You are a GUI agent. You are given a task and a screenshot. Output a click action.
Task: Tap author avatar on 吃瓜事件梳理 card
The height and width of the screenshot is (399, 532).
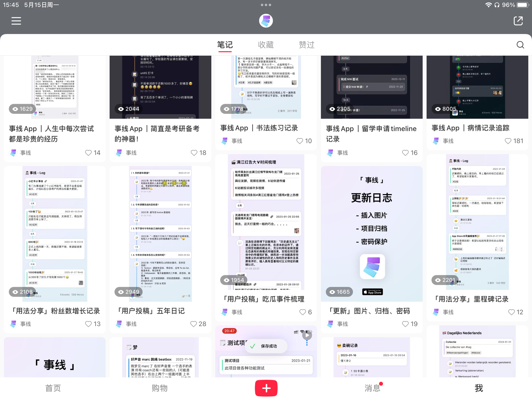[225, 312]
